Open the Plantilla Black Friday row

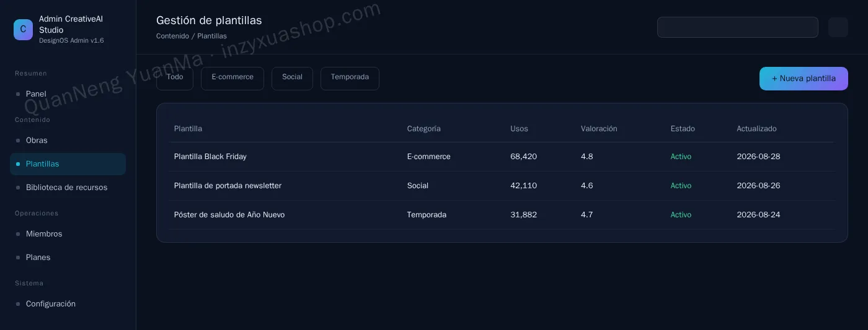click(502, 157)
